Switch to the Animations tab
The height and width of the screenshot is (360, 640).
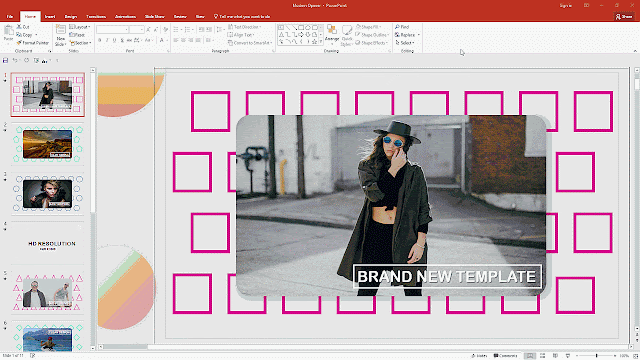click(125, 16)
